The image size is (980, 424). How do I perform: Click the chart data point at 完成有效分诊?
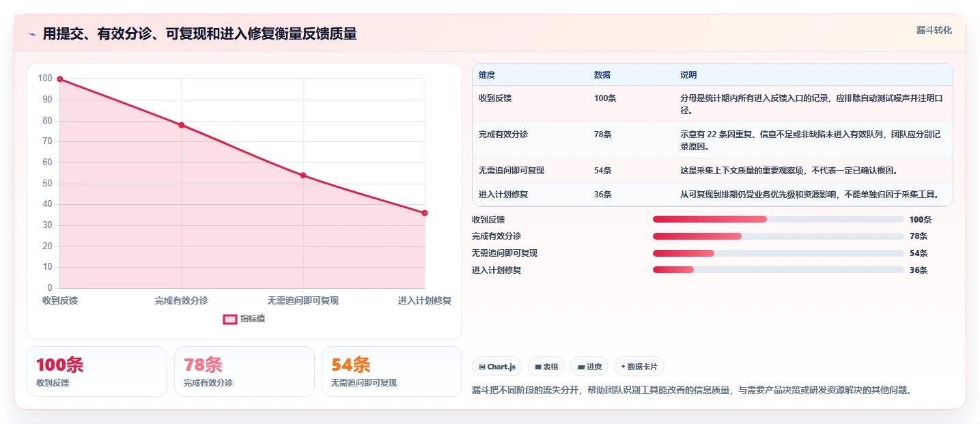click(x=182, y=125)
